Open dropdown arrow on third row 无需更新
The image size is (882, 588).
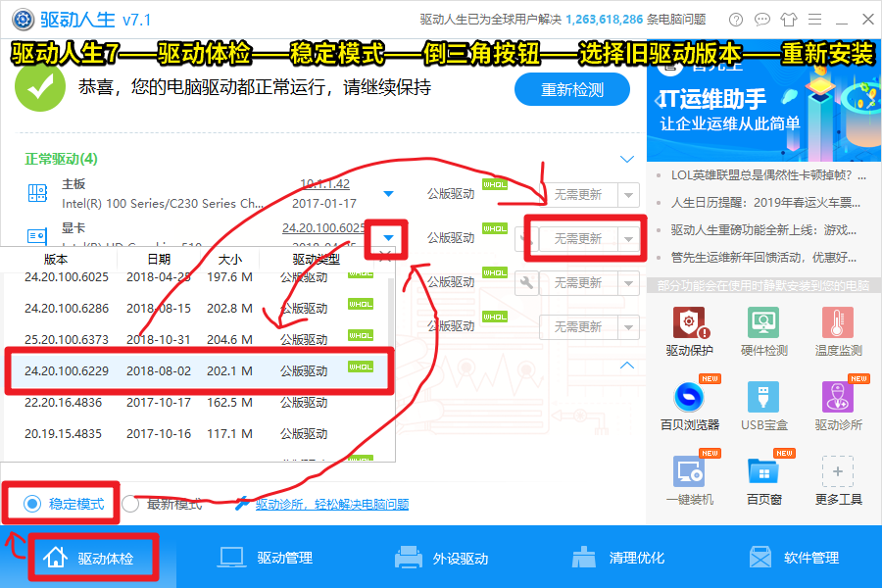coord(628,283)
